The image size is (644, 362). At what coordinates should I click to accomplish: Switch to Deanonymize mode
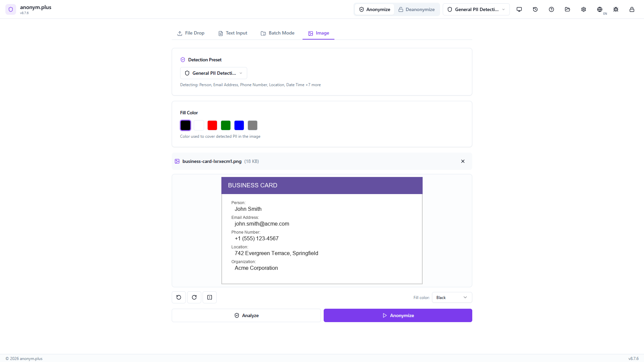[417, 9]
